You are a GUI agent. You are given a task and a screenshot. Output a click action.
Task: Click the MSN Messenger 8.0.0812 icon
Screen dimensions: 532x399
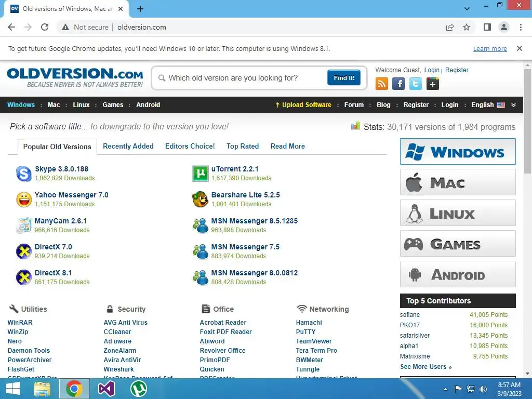[x=200, y=277]
